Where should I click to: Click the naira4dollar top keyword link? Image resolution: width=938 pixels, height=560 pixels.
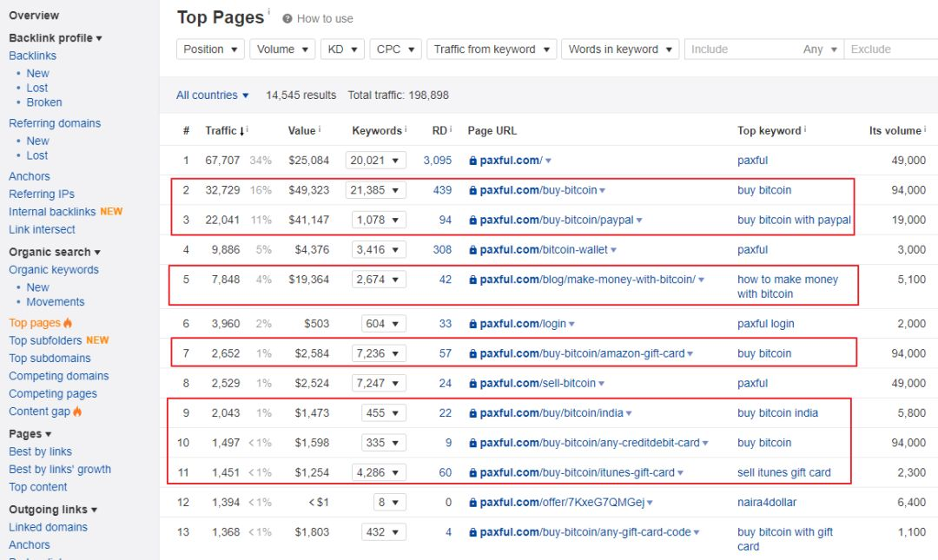(x=767, y=502)
